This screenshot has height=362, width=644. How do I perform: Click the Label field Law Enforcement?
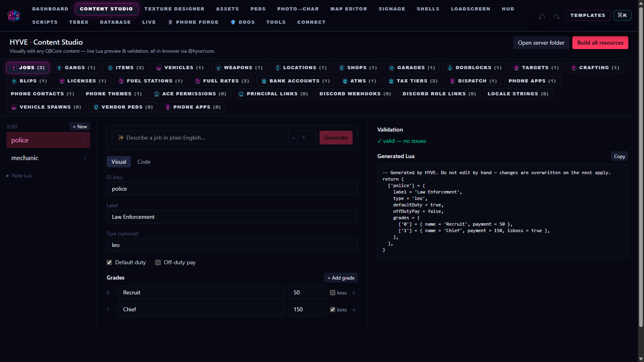(x=232, y=217)
